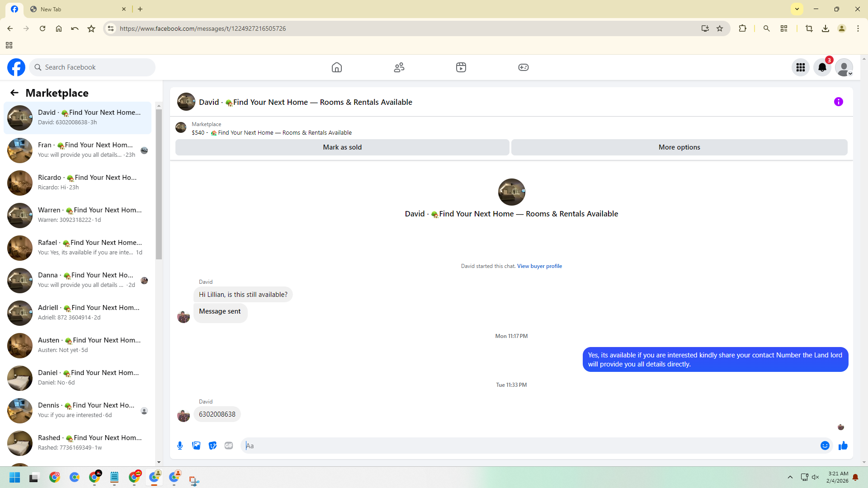Open the sticker picker icon
Screen dimensions: 868x488
pos(212,446)
